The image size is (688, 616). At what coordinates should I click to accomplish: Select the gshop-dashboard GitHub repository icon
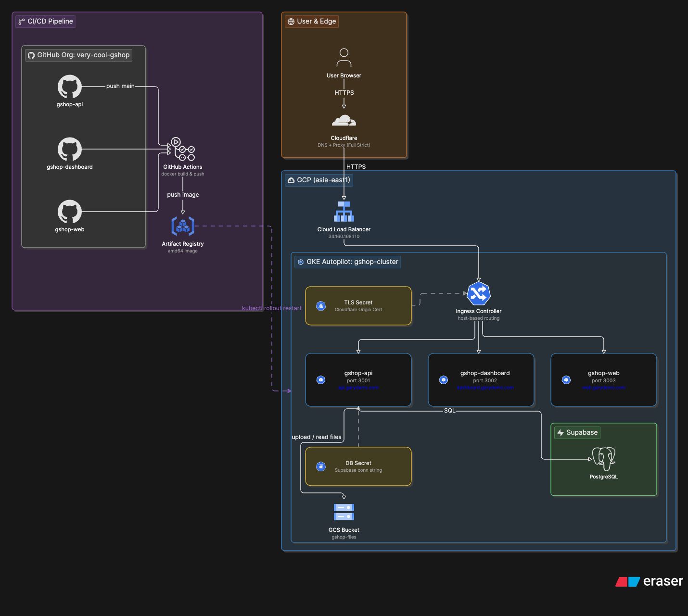[x=70, y=149]
